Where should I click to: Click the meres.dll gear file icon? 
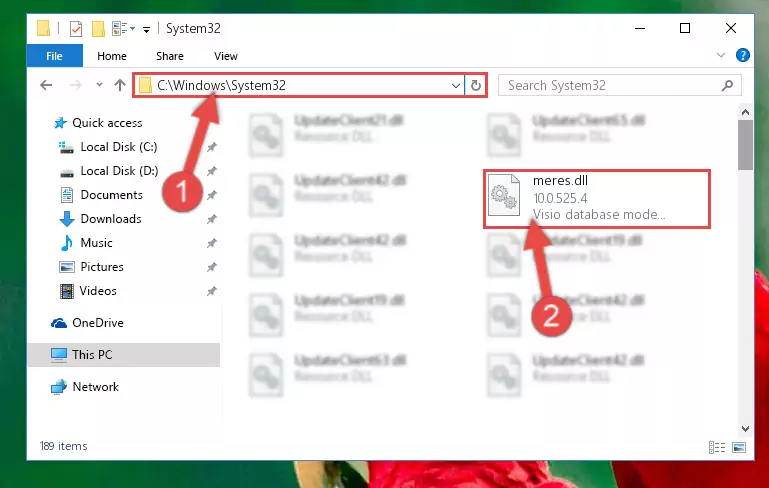tap(504, 195)
